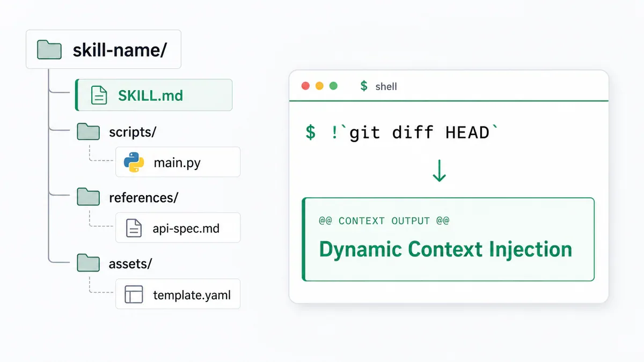Click the yellow minimize dot in shell window
This screenshot has width=644, height=362.
320,86
